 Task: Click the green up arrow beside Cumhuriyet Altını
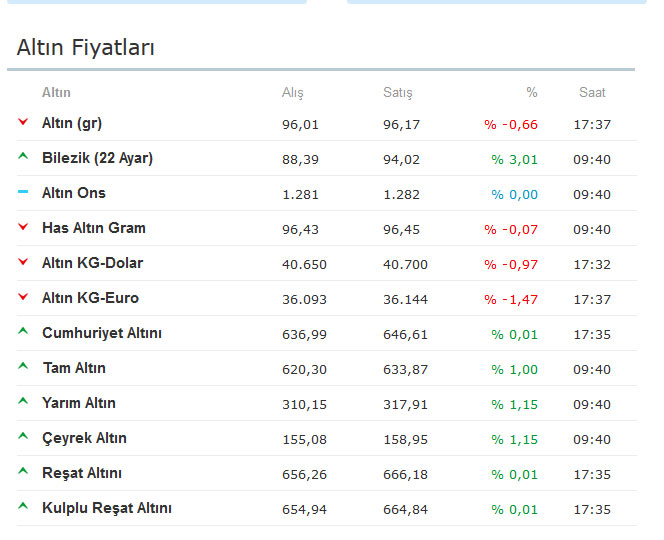coord(23,332)
